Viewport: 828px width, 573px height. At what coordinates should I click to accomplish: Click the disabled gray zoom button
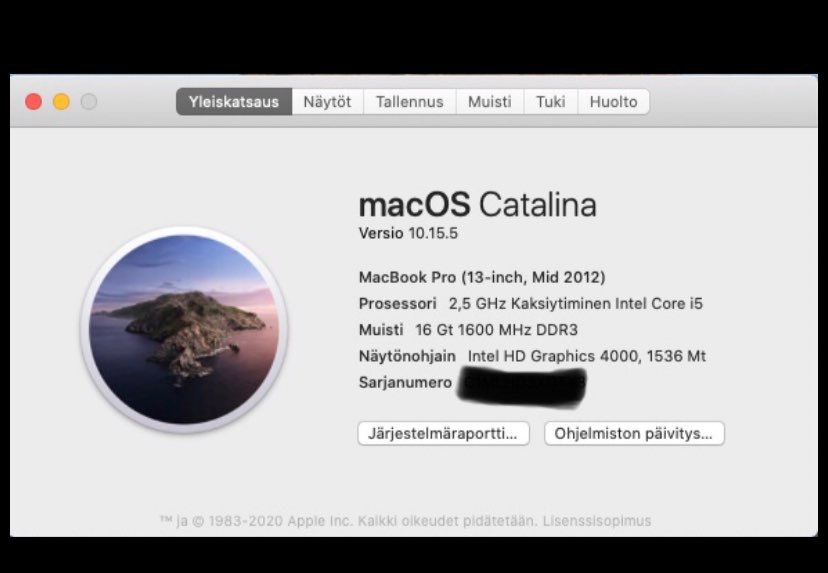89,101
